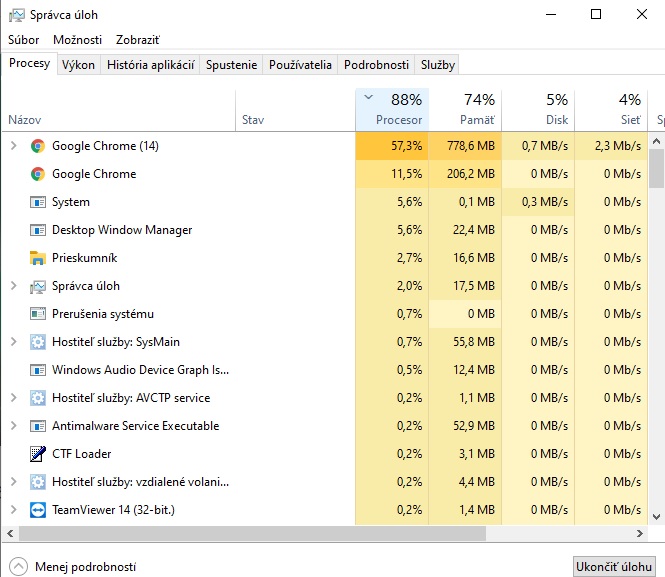Open the Zobraziť menu
Image resolution: width=665 pixels, height=577 pixels.
[138, 40]
